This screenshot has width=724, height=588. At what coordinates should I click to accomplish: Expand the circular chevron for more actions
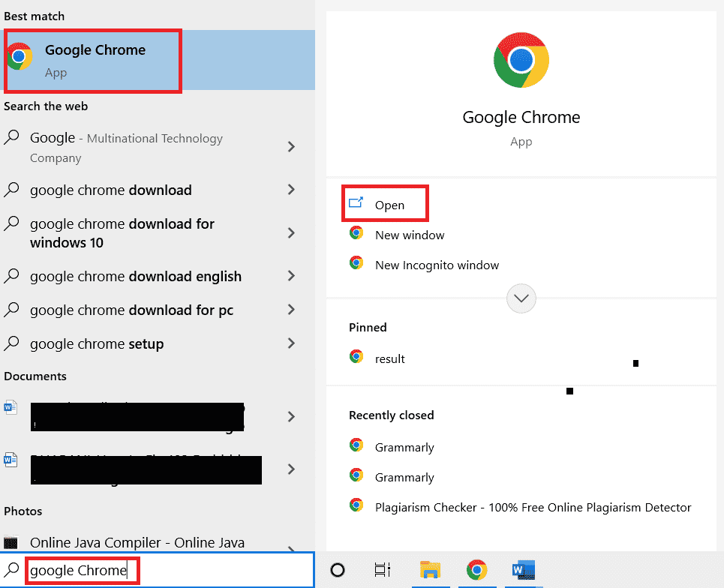(x=521, y=298)
